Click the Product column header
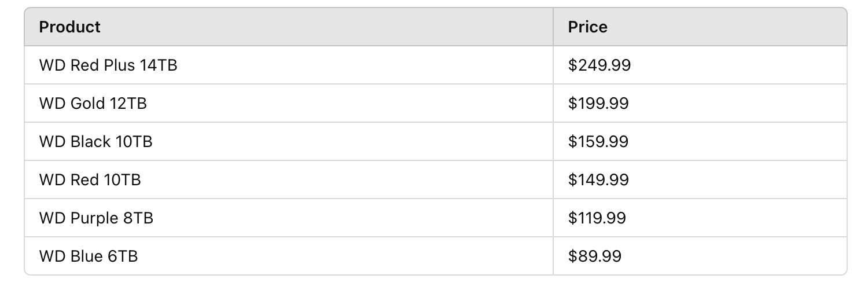868x286 pixels. pos(289,27)
